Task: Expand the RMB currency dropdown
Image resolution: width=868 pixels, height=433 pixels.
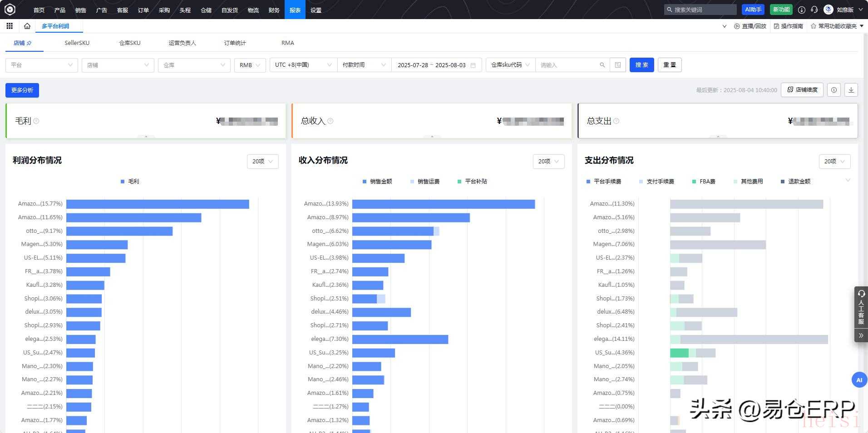Action: [x=250, y=65]
